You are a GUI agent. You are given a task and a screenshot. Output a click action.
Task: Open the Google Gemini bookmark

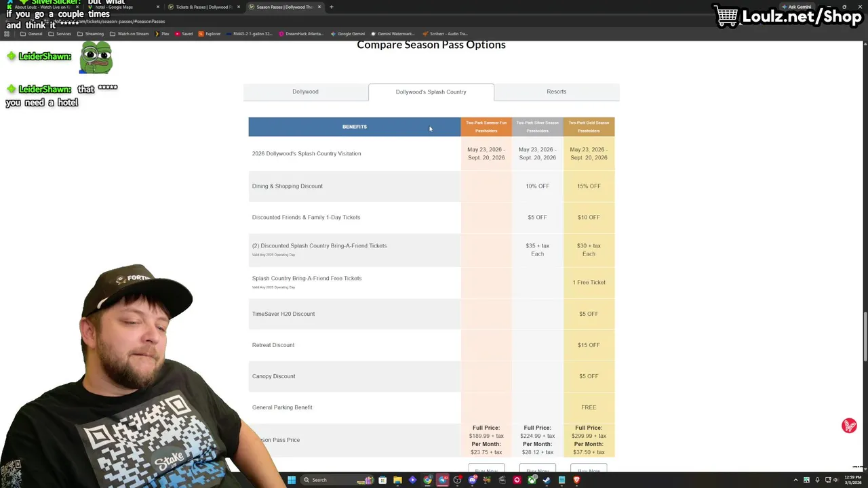point(347,33)
